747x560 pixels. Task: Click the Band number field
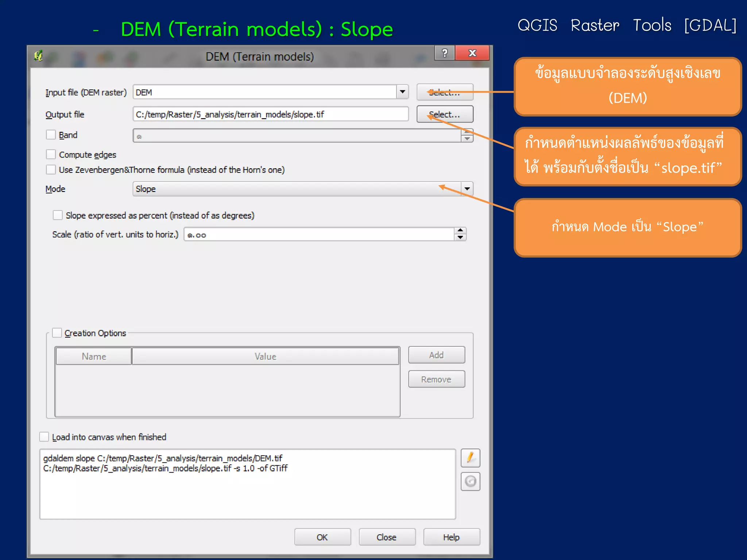[x=297, y=136]
